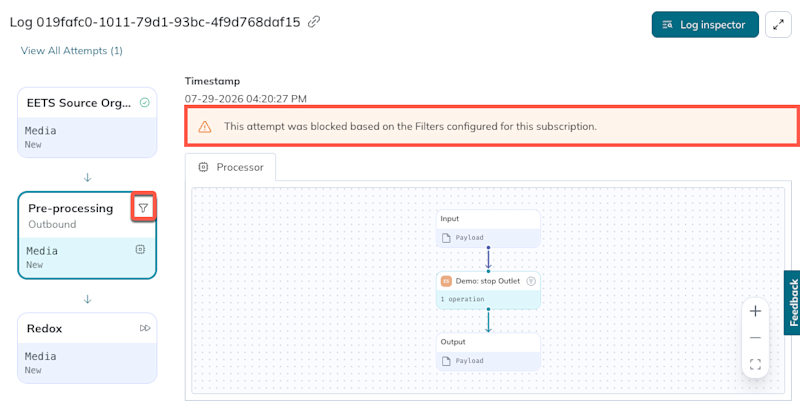
Task: Select the Output Payload node
Action: (x=488, y=352)
